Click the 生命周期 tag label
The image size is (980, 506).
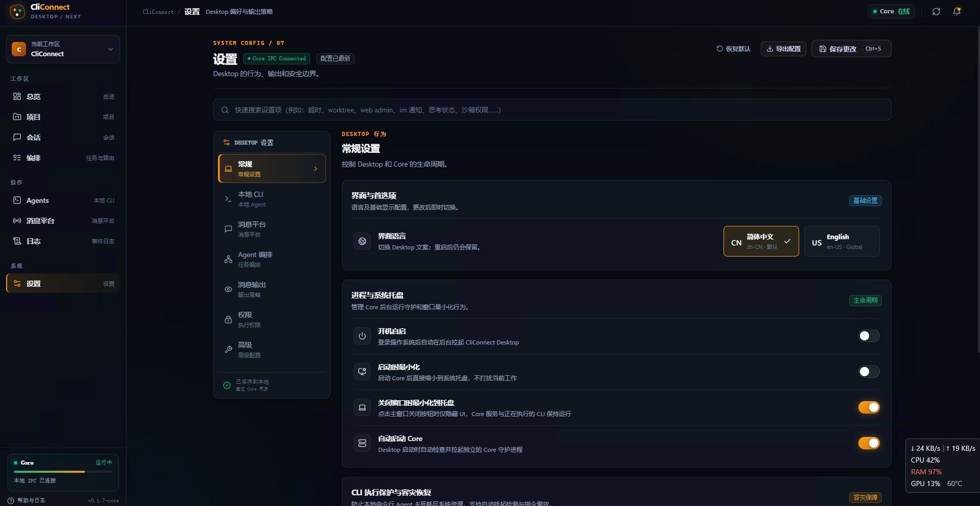tap(865, 301)
